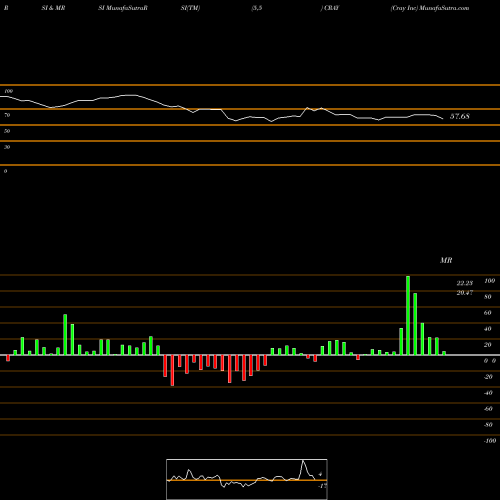The image size is (500, 500).
Task: Click the MR heading above the bar chart
Action: 446,260
